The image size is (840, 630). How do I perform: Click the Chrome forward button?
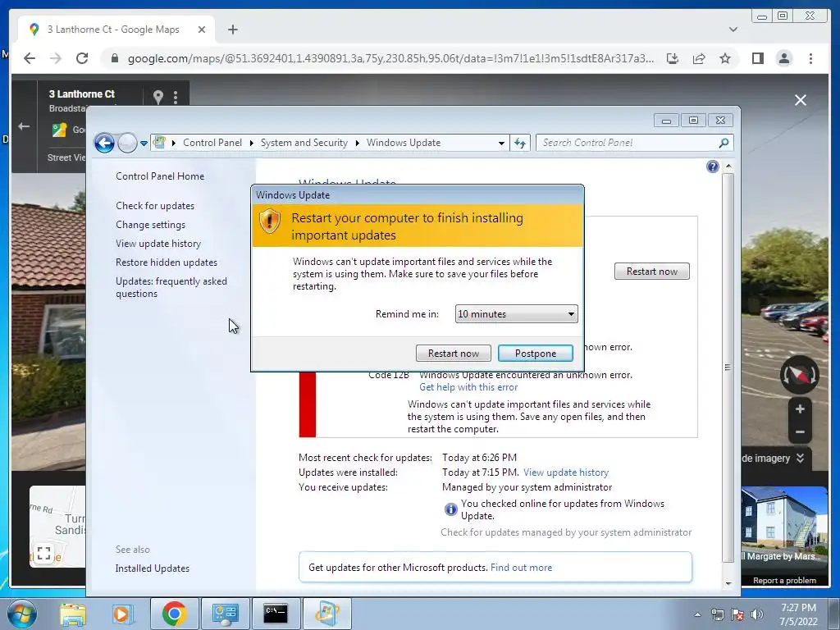(56, 58)
